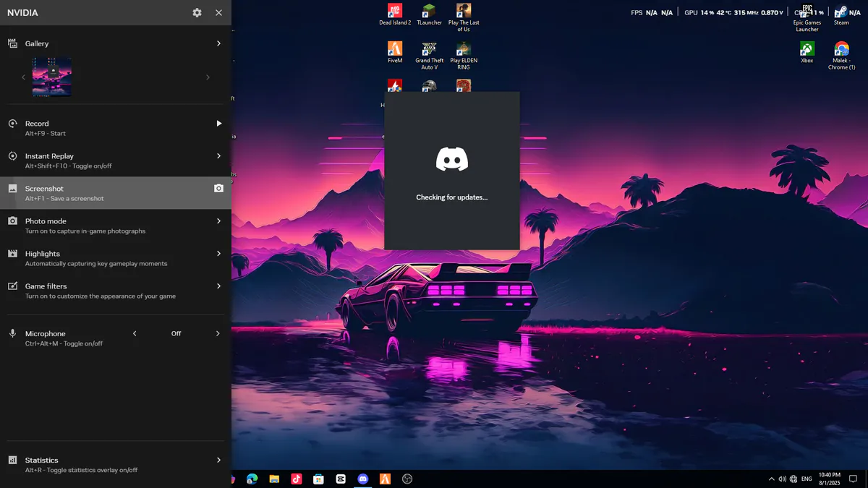Image resolution: width=868 pixels, height=488 pixels.
Task: Select the Instant Replay entry
Action: point(116,160)
